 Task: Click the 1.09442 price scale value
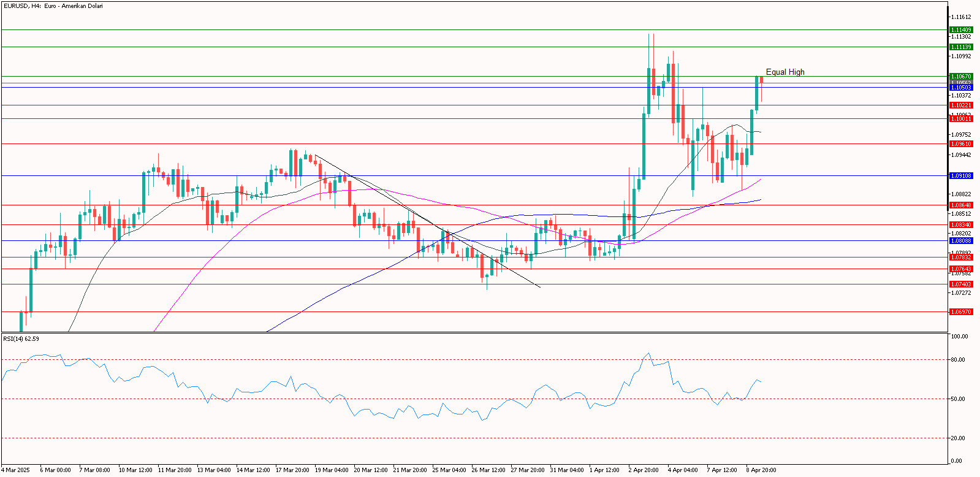point(960,155)
